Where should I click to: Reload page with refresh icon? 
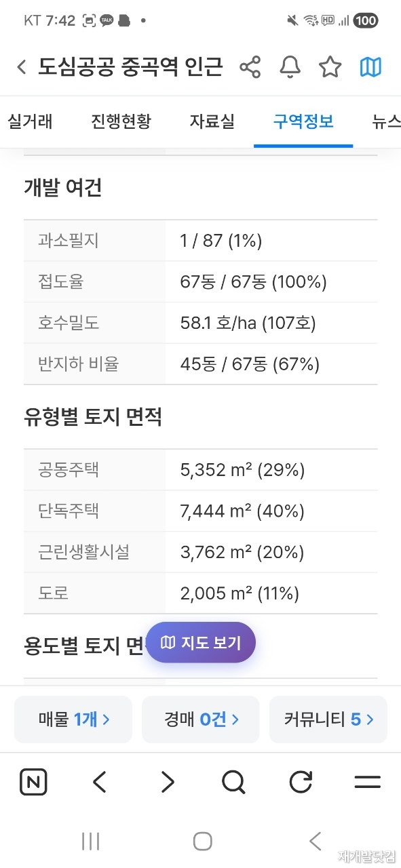301,783
